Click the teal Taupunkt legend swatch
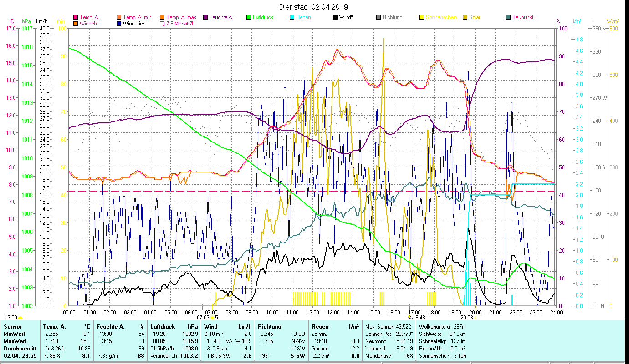Image resolution: width=629 pixels, height=364 pixels. pyautogui.click(x=508, y=18)
